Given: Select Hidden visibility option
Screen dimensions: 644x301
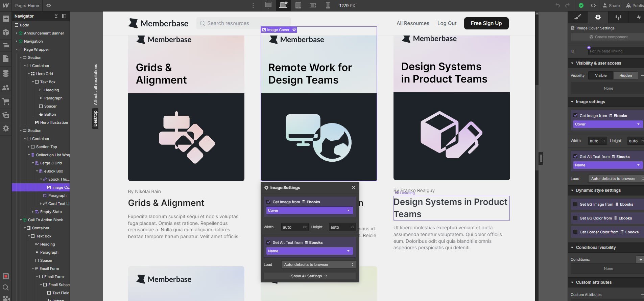Looking at the screenshot, I should click(x=625, y=75).
